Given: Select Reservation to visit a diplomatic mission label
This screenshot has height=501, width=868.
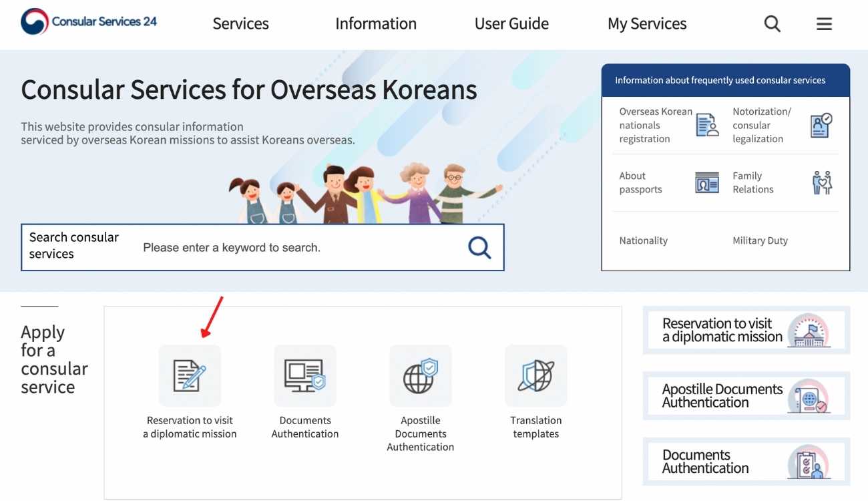Looking at the screenshot, I should tap(190, 427).
